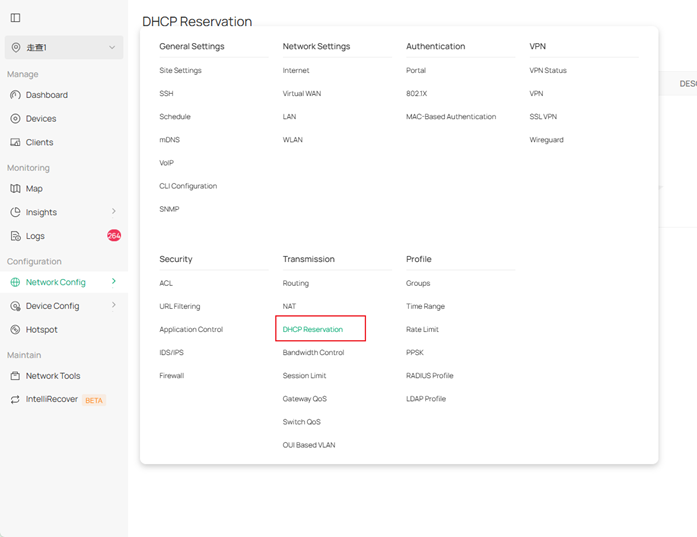Open SSH settings
Screen dimensions: 697x537
[166, 93]
